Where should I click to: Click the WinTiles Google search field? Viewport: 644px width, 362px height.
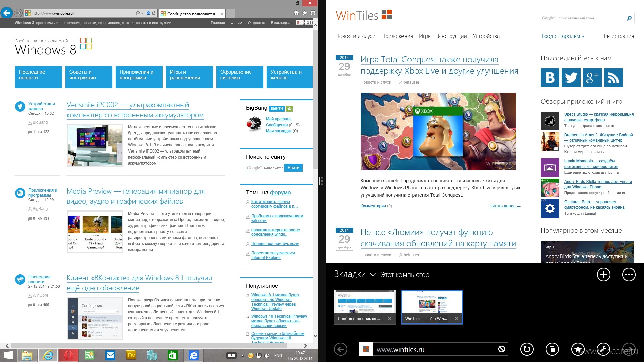[x=583, y=18]
